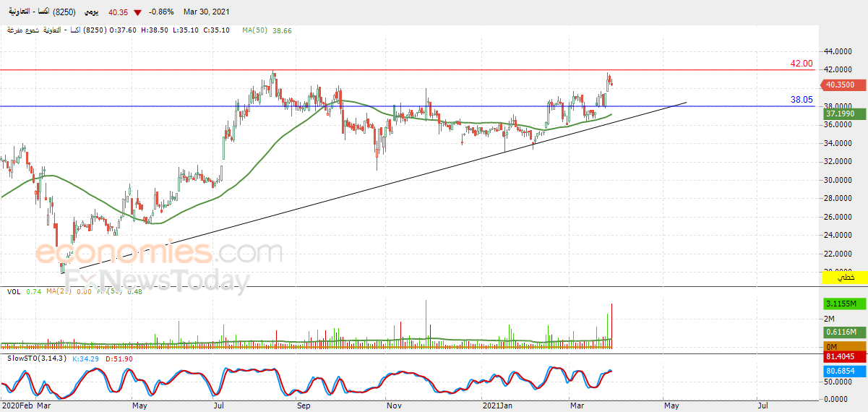Click the MA(50) indicator label
Image resolution: width=868 pixels, height=412 pixels.
click(253, 31)
